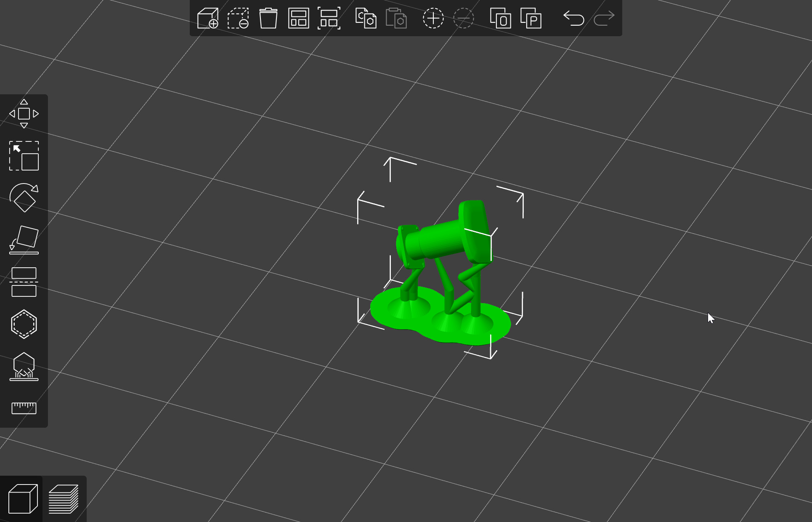Screen dimensions: 812x522
Task: Click the Arrange objects icon
Action: [298, 19]
